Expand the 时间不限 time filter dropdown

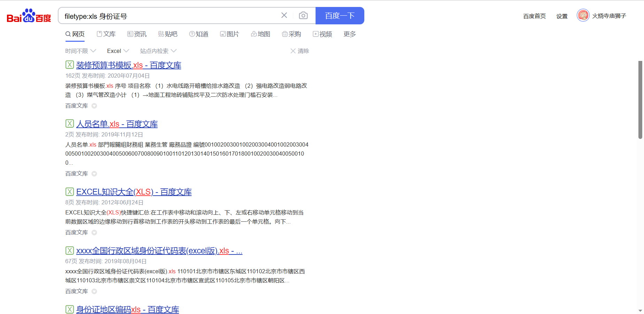click(80, 51)
